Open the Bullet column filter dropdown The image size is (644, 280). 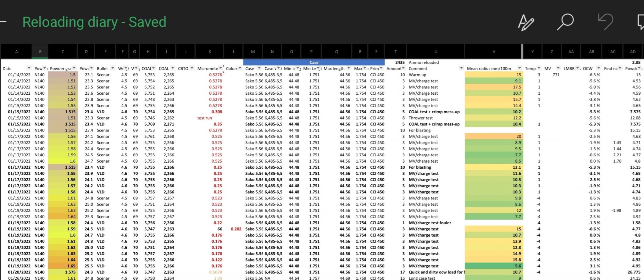click(113, 68)
